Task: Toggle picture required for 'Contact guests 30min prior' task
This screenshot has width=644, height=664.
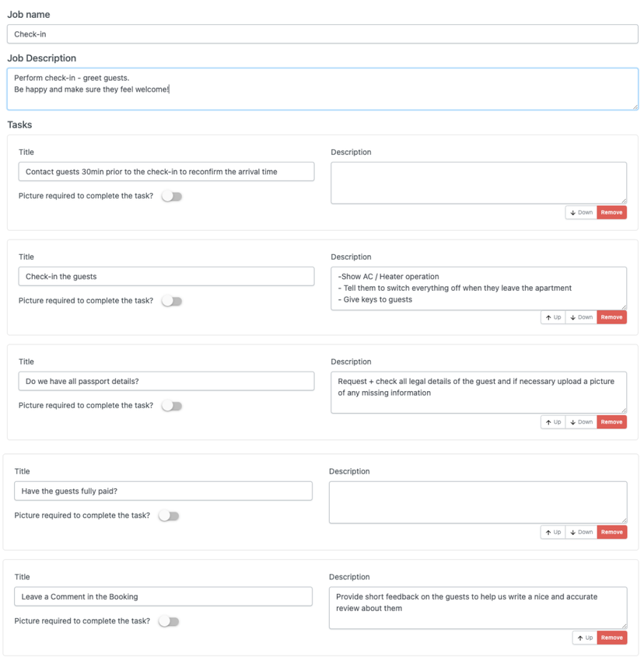Action: click(172, 197)
